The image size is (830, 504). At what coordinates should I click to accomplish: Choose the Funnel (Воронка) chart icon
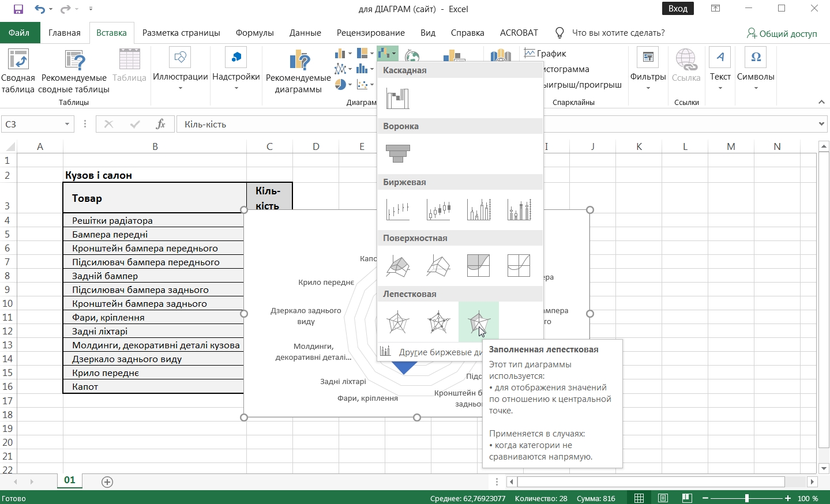tap(398, 154)
